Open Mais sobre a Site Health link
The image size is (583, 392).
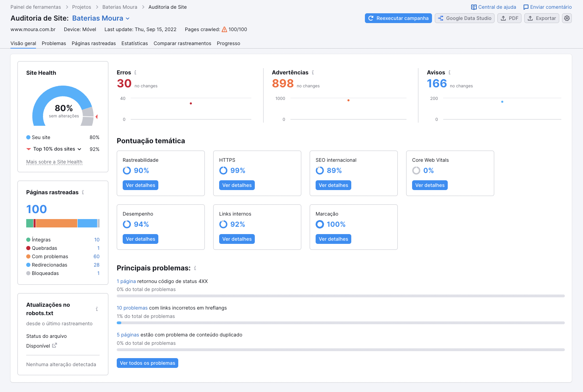click(54, 162)
